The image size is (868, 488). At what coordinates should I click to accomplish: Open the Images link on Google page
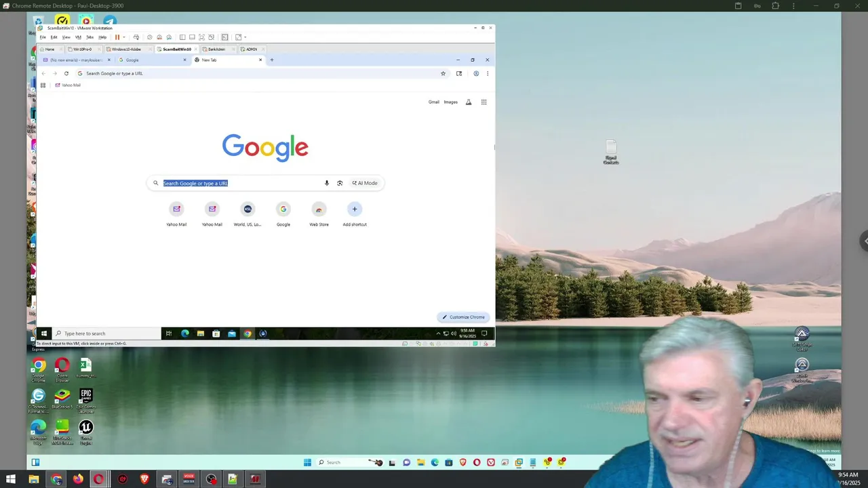pos(451,102)
